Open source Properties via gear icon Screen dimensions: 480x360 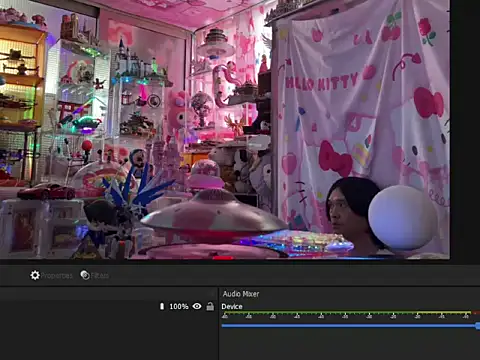pos(35,275)
